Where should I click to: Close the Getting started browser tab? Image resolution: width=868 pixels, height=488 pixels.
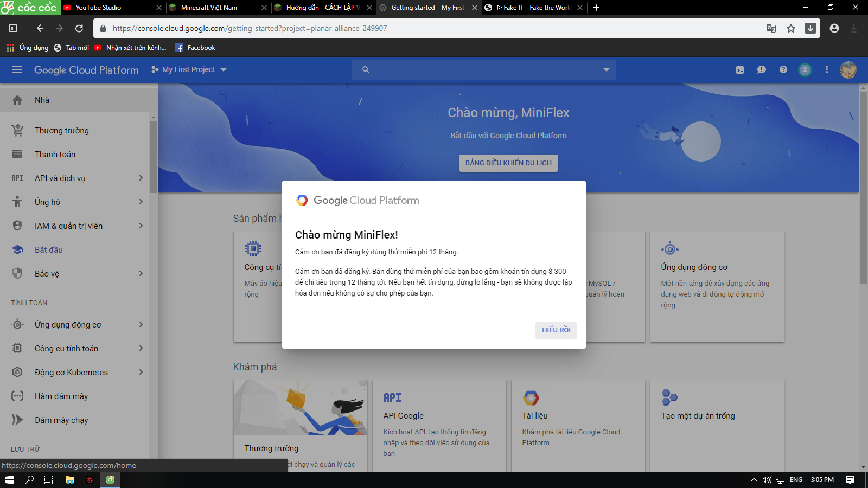[475, 8]
